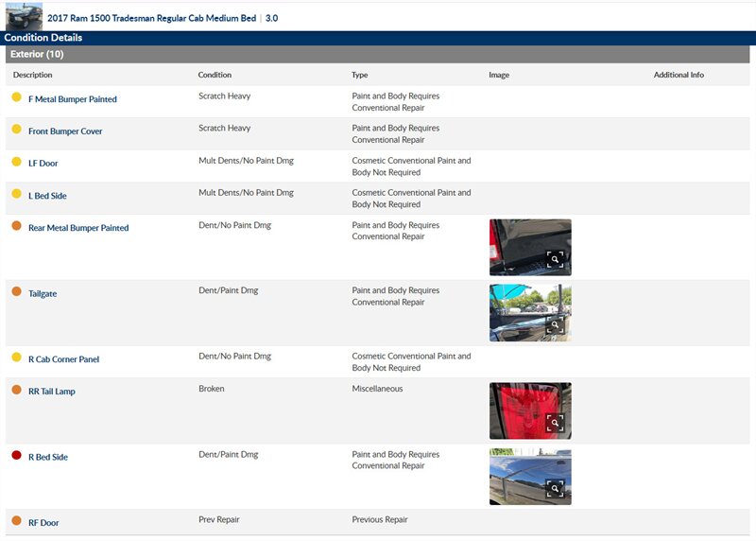Open the Rear Metal Bumper Painted link

point(78,228)
